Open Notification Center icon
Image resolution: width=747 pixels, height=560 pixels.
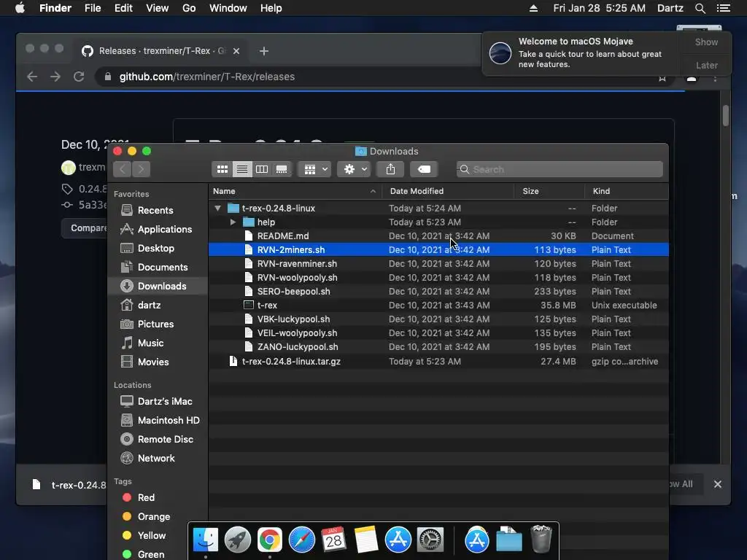723,8
